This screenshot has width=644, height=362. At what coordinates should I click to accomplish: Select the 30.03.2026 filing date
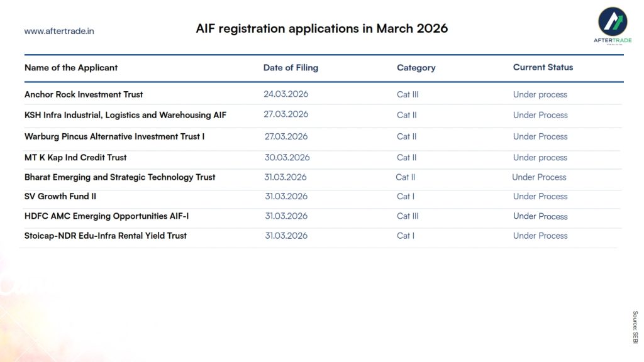coord(287,157)
